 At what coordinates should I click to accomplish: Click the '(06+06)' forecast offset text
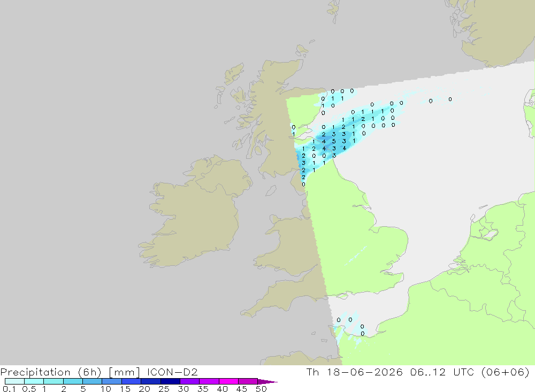(506, 372)
